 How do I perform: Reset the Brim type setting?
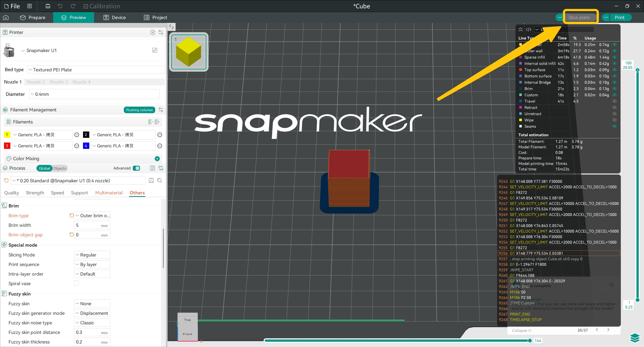click(71, 215)
